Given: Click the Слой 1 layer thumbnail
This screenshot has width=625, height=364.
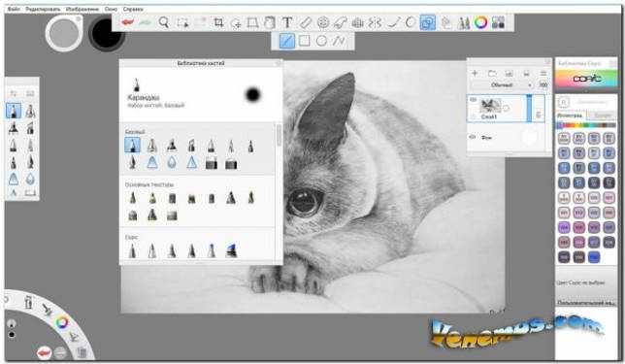Looking at the screenshot, I should [x=490, y=106].
